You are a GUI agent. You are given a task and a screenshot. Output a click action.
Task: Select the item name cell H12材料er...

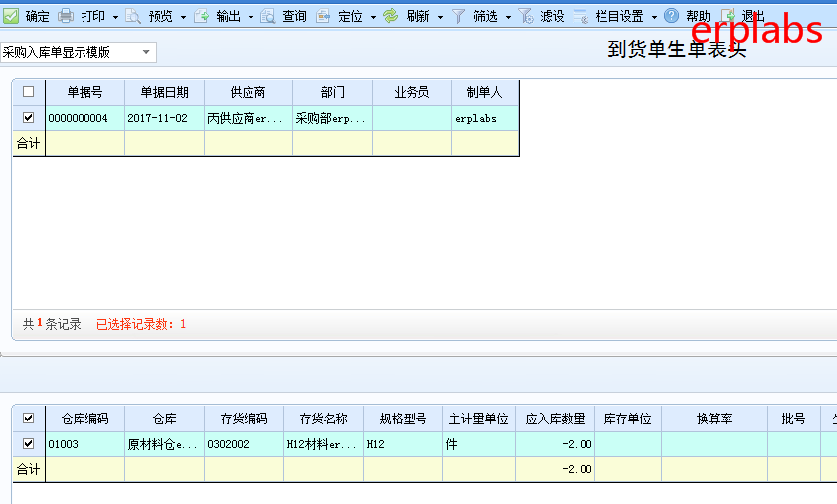coord(323,444)
